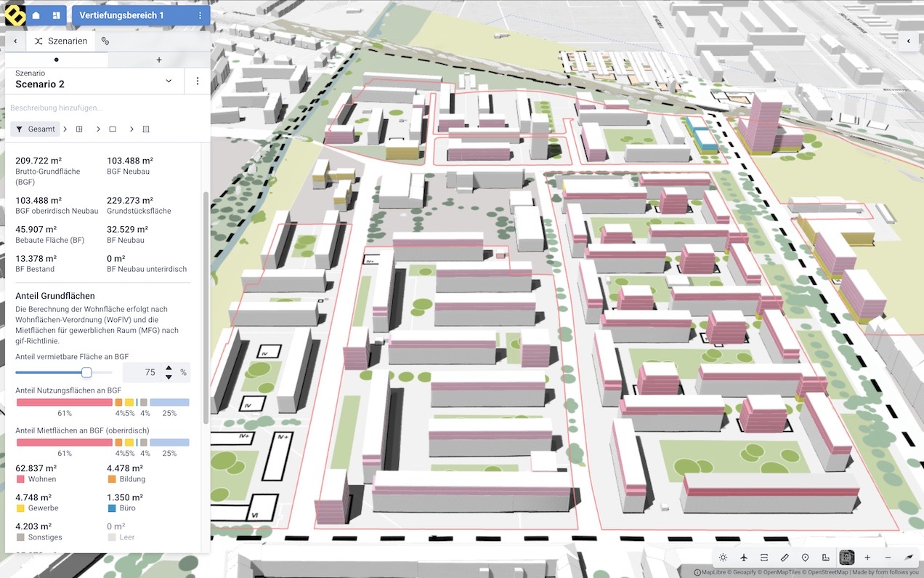Image resolution: width=924 pixels, height=578 pixels.
Task: Reset map orientation with the compass arrow
Action: point(909,558)
